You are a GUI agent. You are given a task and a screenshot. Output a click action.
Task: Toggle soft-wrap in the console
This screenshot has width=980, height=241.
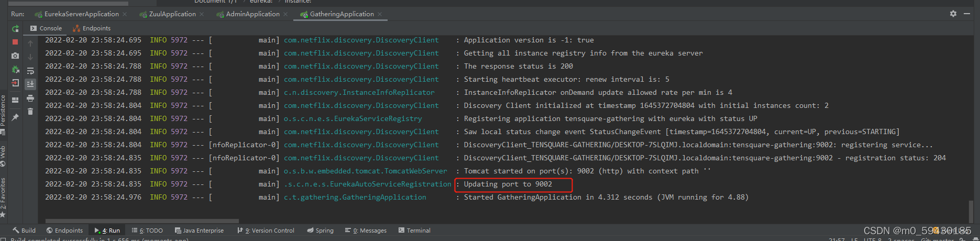(30, 70)
